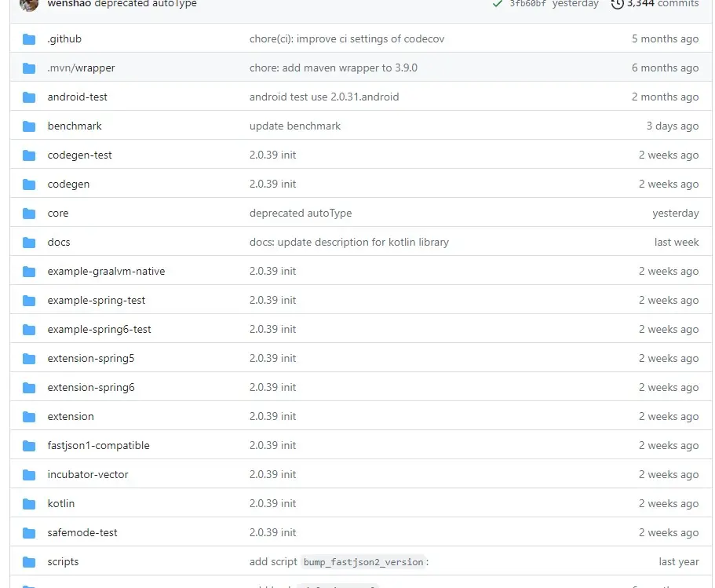This screenshot has width=715, height=588.
Task: Open commit "chore: add maven wrapper to 3.9.0"
Action: click(x=333, y=68)
